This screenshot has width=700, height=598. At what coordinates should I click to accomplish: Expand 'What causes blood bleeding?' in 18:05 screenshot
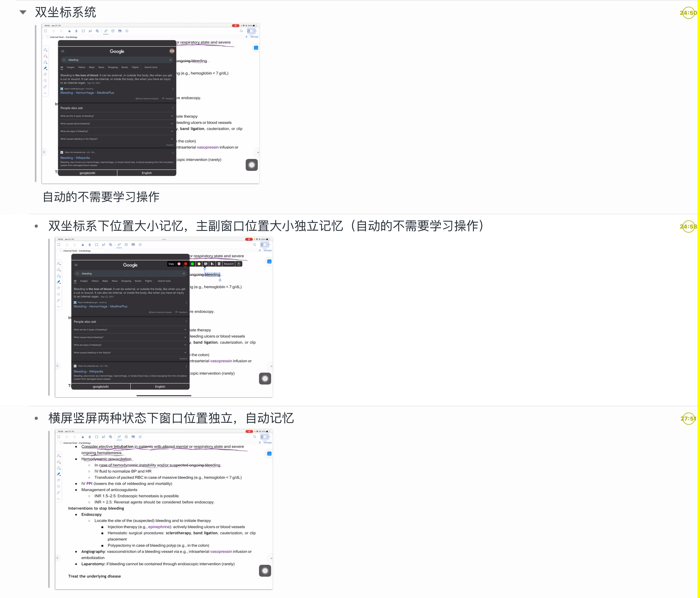point(130,337)
